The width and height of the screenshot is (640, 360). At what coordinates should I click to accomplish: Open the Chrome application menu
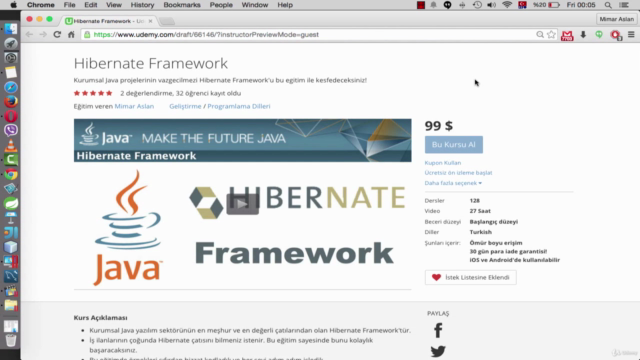(x=40, y=5)
